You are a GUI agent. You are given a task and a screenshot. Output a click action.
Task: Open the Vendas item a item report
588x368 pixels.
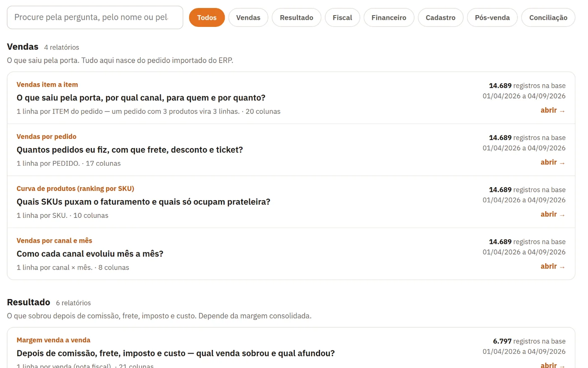coord(47,85)
